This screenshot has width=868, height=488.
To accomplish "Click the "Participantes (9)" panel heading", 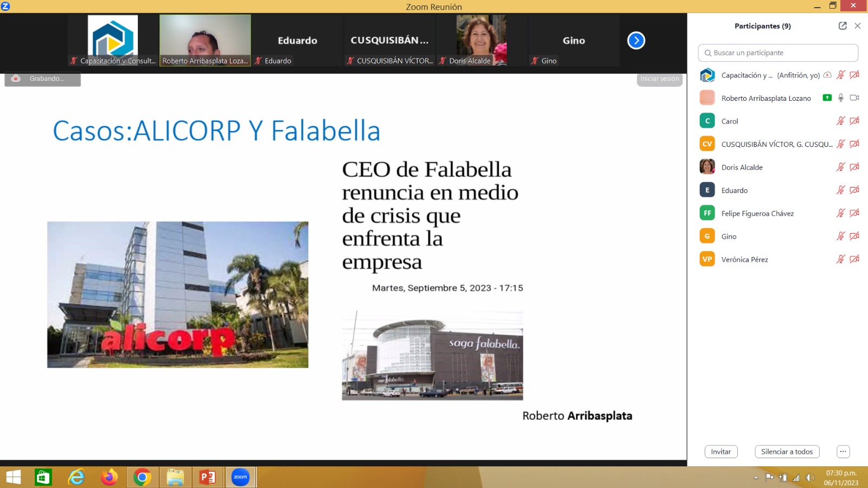I will [763, 26].
